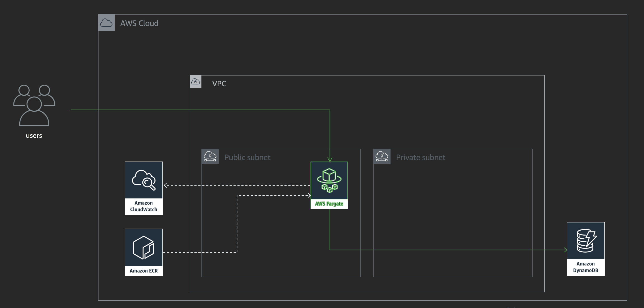The height and width of the screenshot is (308, 644).
Task: Click the Amazon CloudWatch service icon
Action: [144, 180]
